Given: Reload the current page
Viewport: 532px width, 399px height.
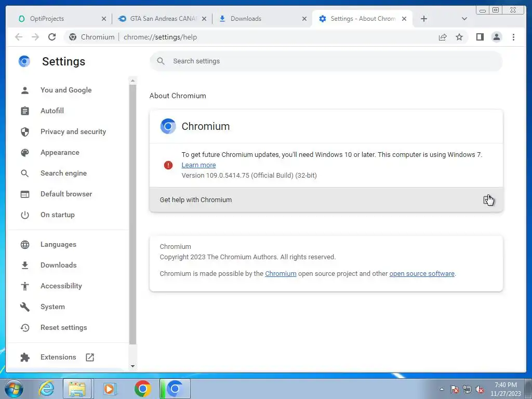Looking at the screenshot, I should click(52, 37).
